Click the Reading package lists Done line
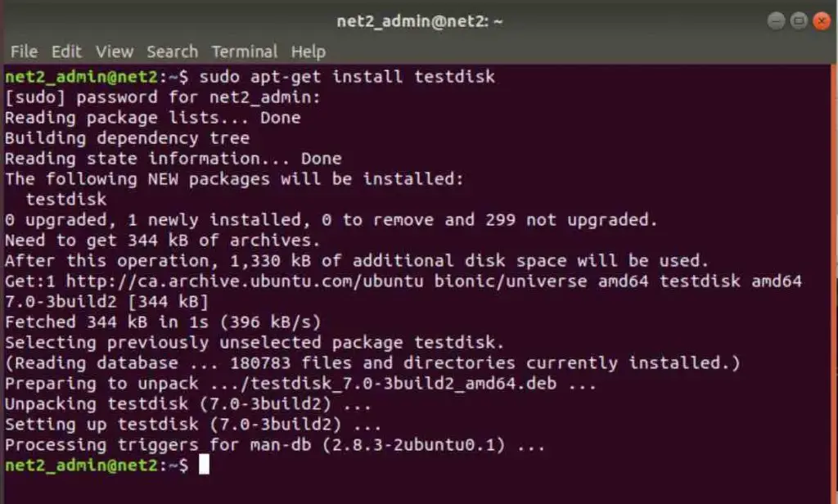This screenshot has width=838, height=504. [151, 117]
